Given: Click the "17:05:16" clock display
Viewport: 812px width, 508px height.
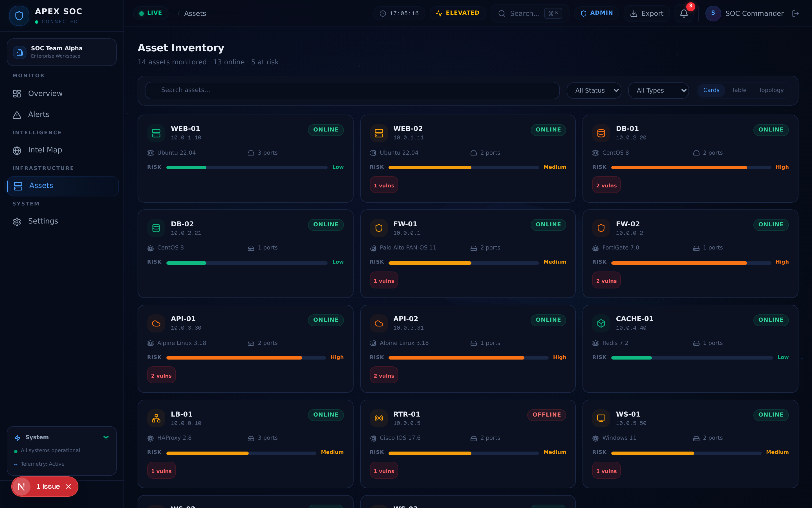Looking at the screenshot, I should click(404, 14).
